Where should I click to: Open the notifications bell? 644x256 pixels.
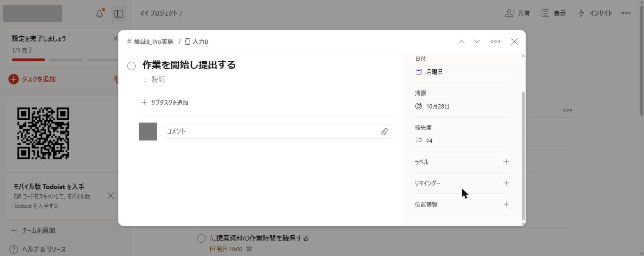click(x=99, y=14)
